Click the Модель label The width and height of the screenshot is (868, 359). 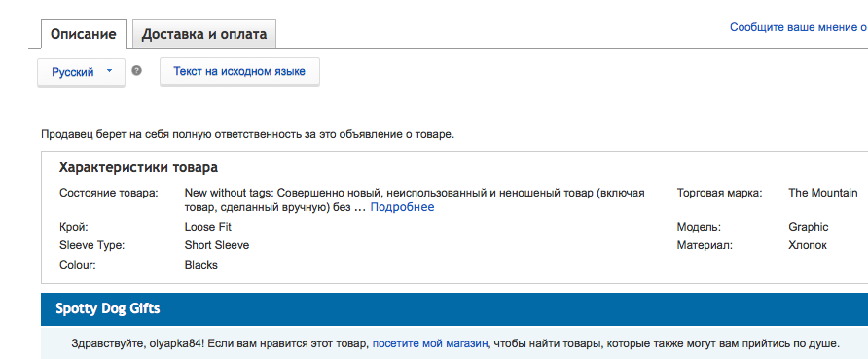click(699, 227)
